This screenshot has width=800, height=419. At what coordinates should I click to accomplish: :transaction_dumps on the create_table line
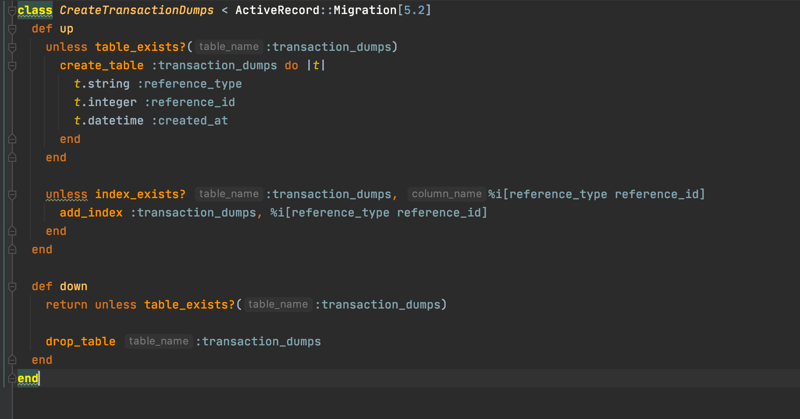(x=214, y=65)
